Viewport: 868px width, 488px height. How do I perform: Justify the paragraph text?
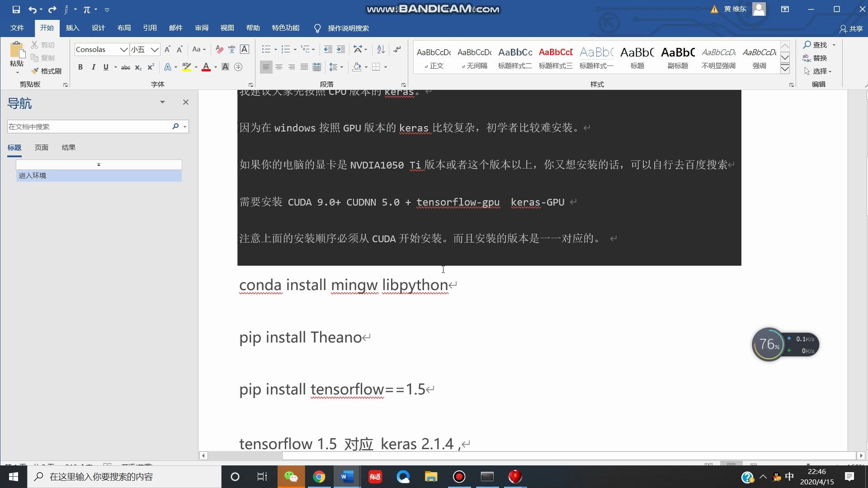click(304, 67)
